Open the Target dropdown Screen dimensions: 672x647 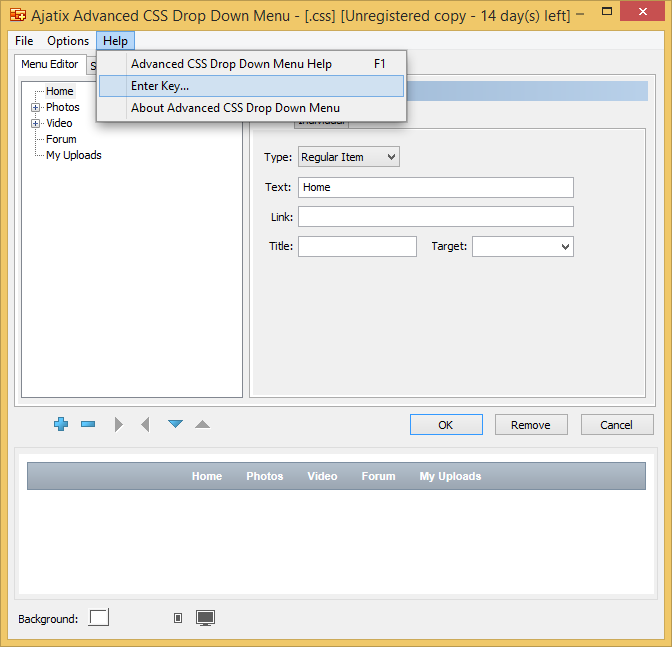click(x=523, y=246)
